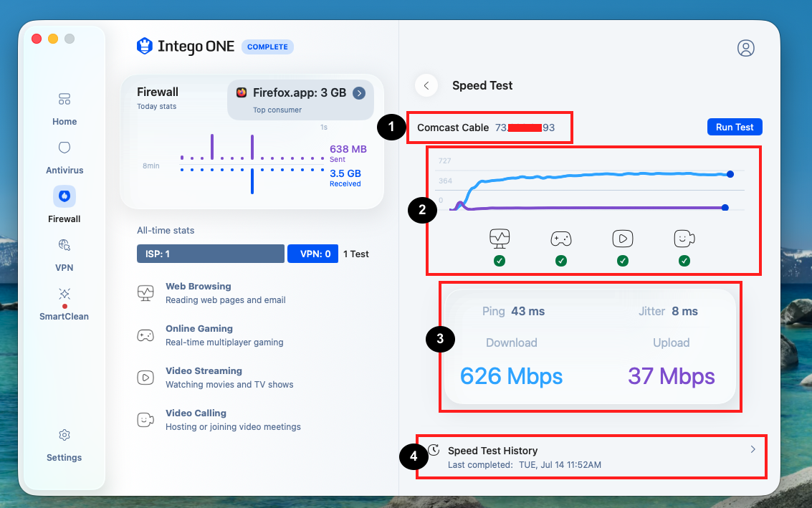Click the Last completed timestamp text
This screenshot has height=508, width=812.
(524, 464)
